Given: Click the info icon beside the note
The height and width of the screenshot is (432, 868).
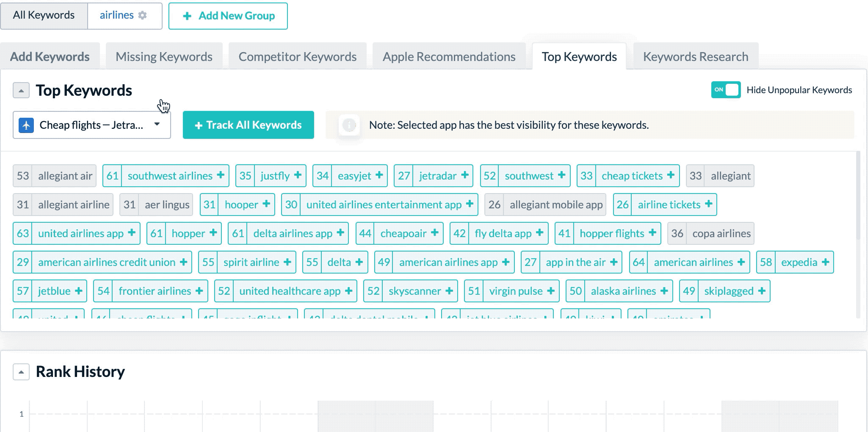Looking at the screenshot, I should 349,125.
